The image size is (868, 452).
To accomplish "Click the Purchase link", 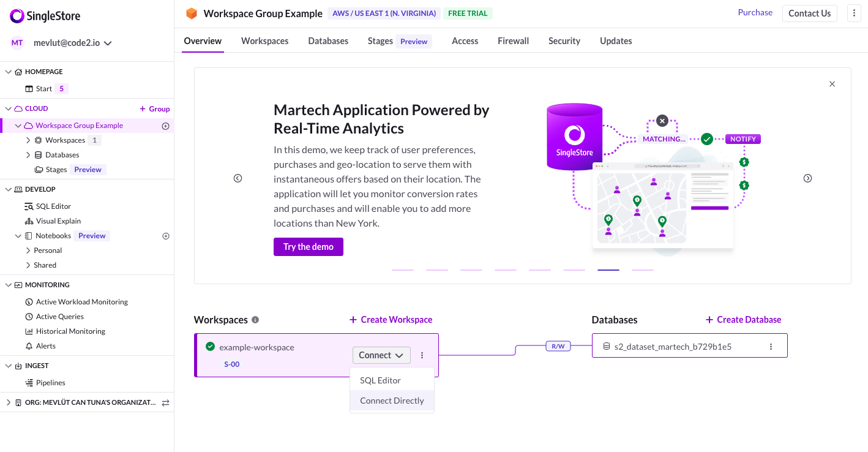I will click(755, 12).
